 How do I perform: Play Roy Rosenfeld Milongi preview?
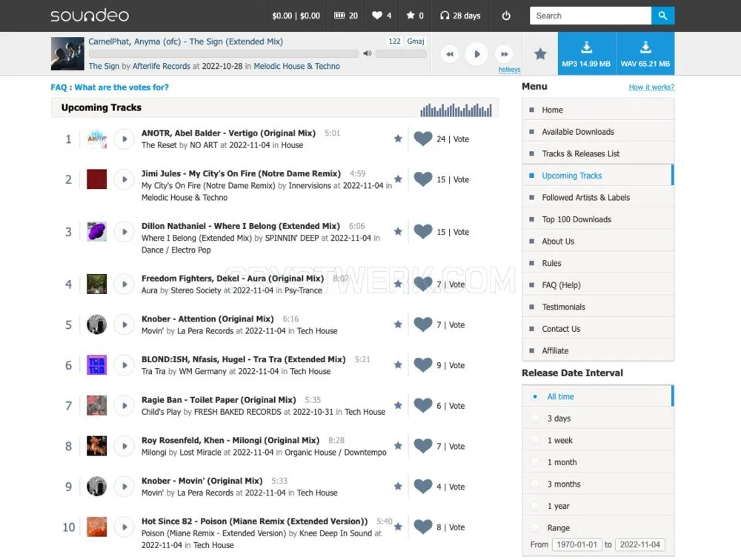point(124,446)
